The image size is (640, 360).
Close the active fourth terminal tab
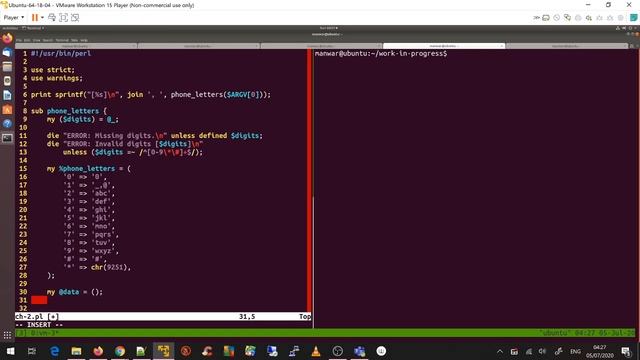[x=502, y=46]
